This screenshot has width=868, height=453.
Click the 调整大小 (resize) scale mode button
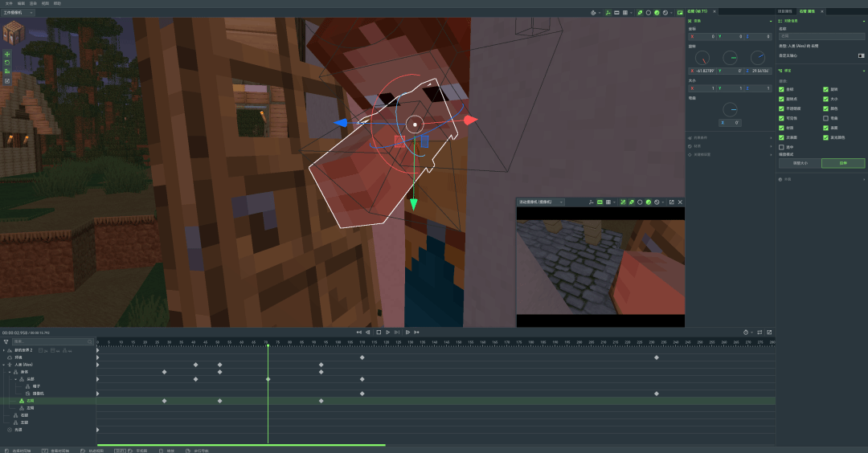coord(800,163)
